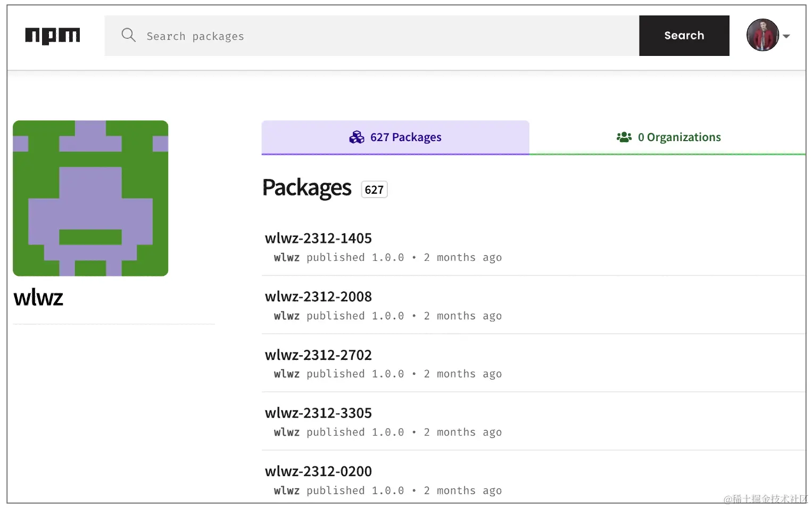Click wlwz publisher under wlwz-2312-1405
Screen dimensions: 812x508
[287, 258]
